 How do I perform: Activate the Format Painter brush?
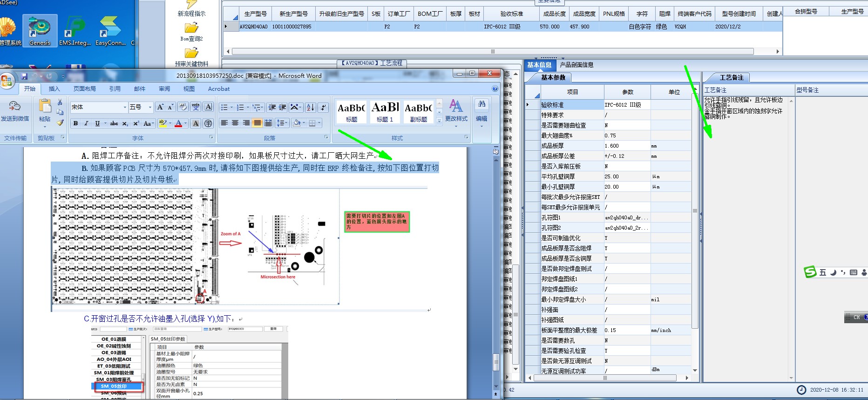pyautogui.click(x=60, y=122)
